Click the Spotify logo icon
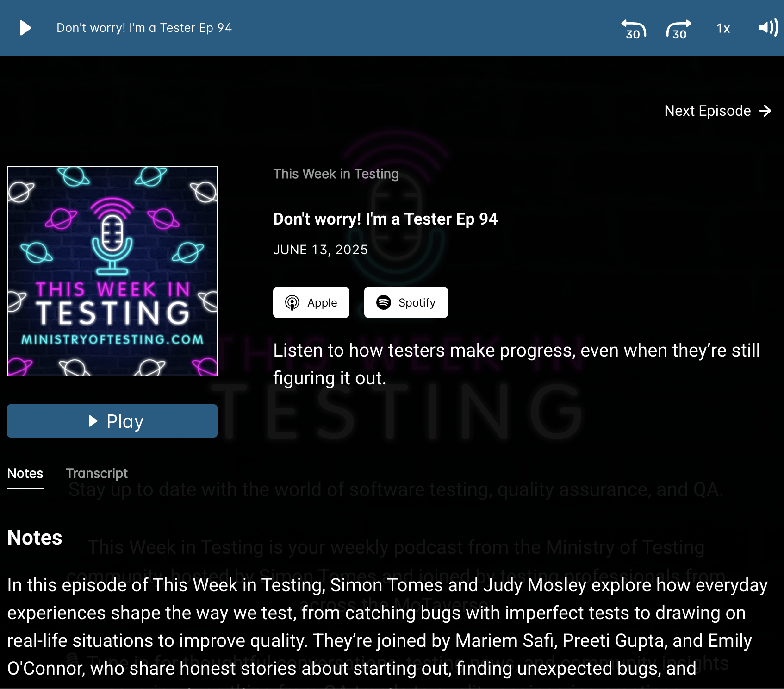The width and height of the screenshot is (784, 689). pos(384,302)
